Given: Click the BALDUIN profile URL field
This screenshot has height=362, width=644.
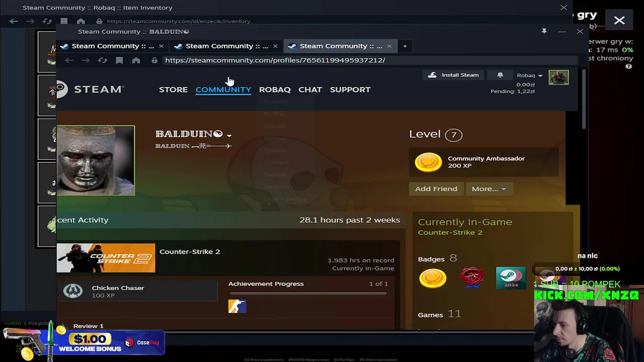Looking at the screenshot, I should (370, 60).
